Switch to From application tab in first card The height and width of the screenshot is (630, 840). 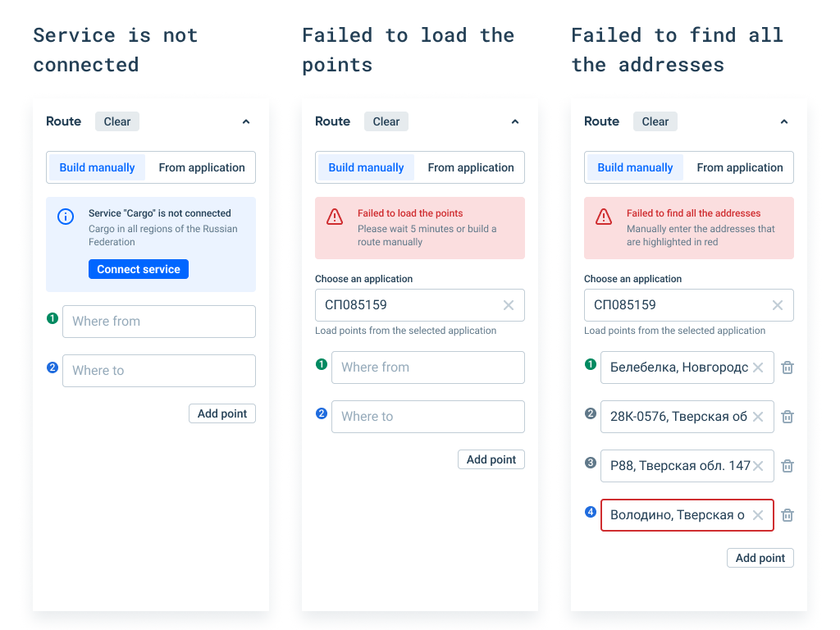click(x=202, y=167)
